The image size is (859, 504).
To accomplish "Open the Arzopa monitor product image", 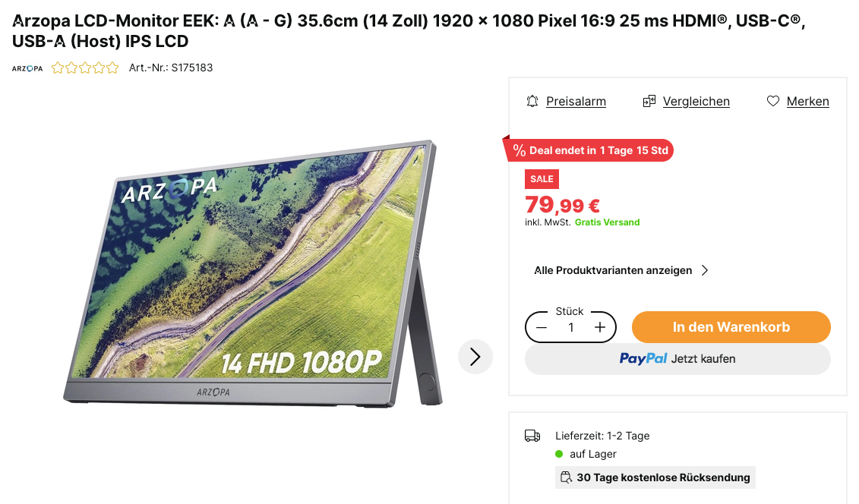I will tap(251, 273).
